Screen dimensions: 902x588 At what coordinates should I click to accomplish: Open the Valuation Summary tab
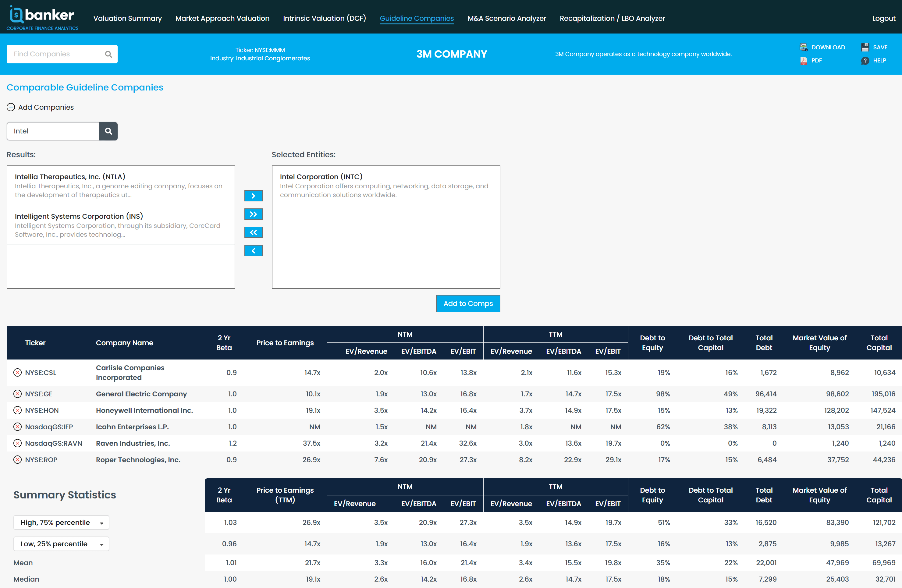click(127, 18)
